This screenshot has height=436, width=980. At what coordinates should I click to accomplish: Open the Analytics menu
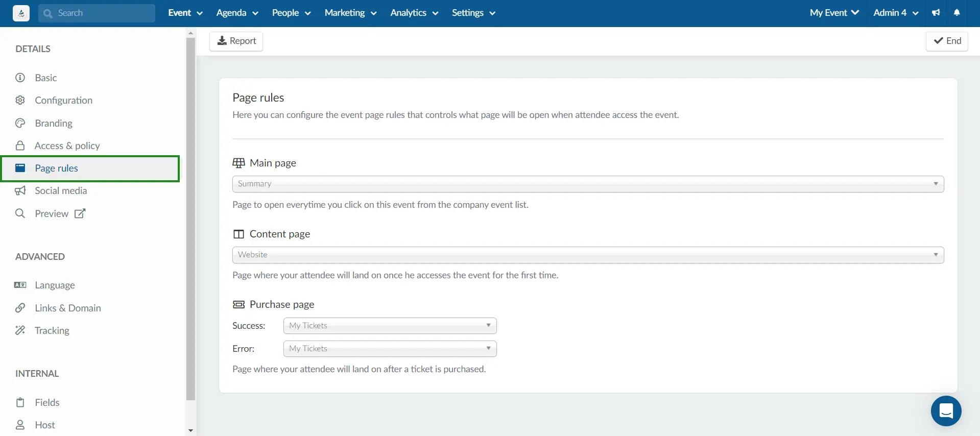415,13
